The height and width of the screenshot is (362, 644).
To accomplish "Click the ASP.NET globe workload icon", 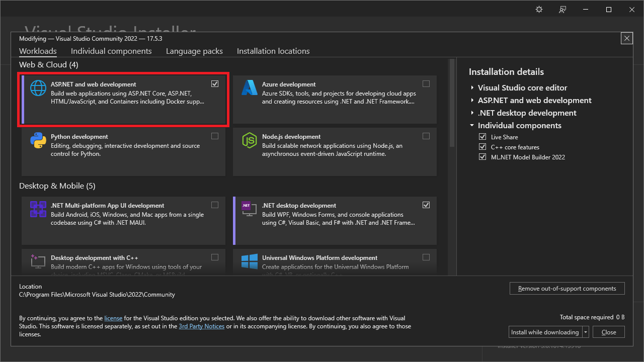I will [38, 88].
